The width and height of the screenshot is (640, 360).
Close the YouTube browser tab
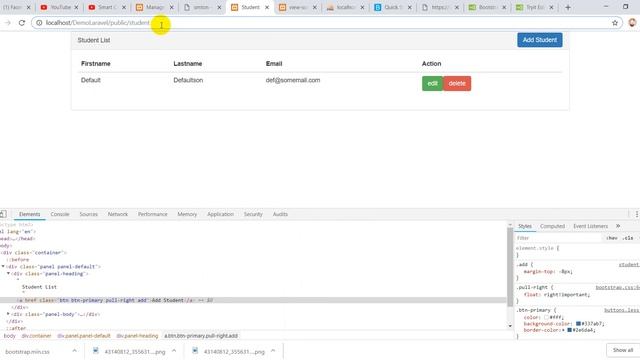coord(76,7)
